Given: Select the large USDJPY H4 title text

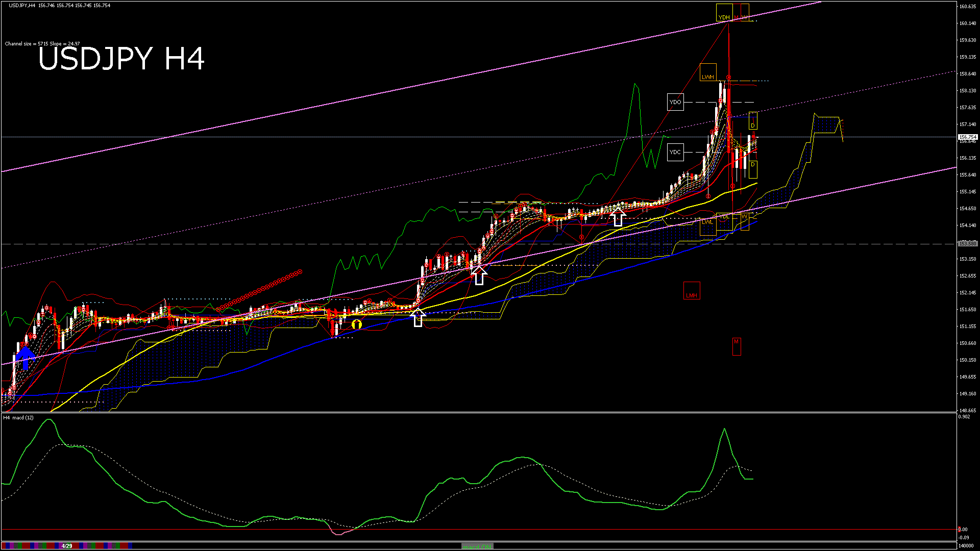Looking at the screenshot, I should click(x=121, y=59).
